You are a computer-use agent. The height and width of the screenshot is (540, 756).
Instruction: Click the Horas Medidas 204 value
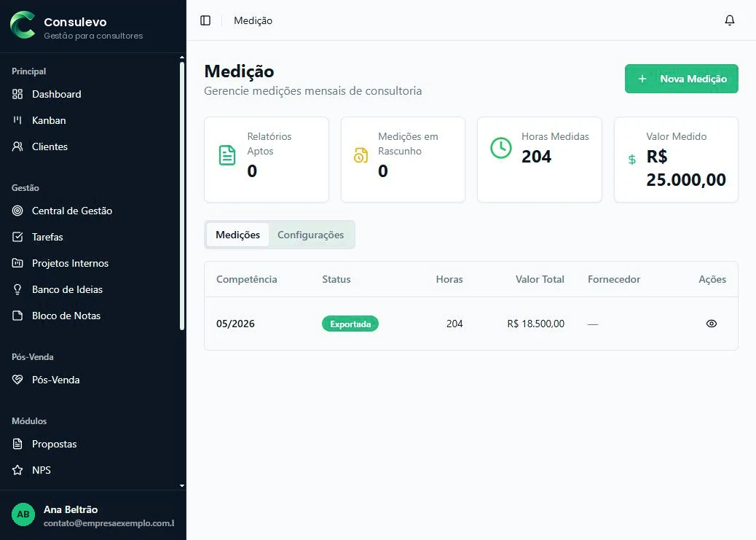pos(536,157)
